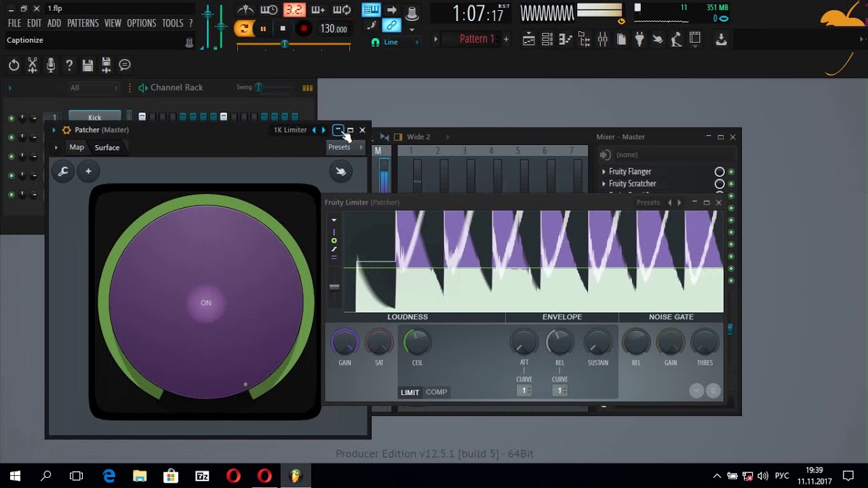The width and height of the screenshot is (868, 488).
Task: Click the tempo 130.000 field
Action: (334, 29)
